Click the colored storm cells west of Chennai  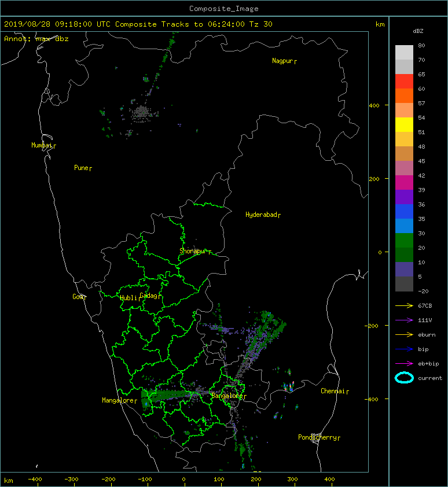point(289,387)
